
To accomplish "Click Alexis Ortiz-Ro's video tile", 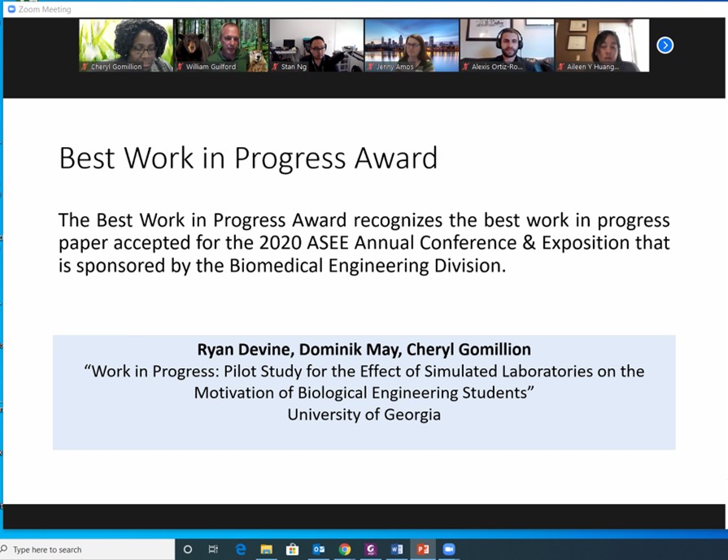I will point(507,46).
